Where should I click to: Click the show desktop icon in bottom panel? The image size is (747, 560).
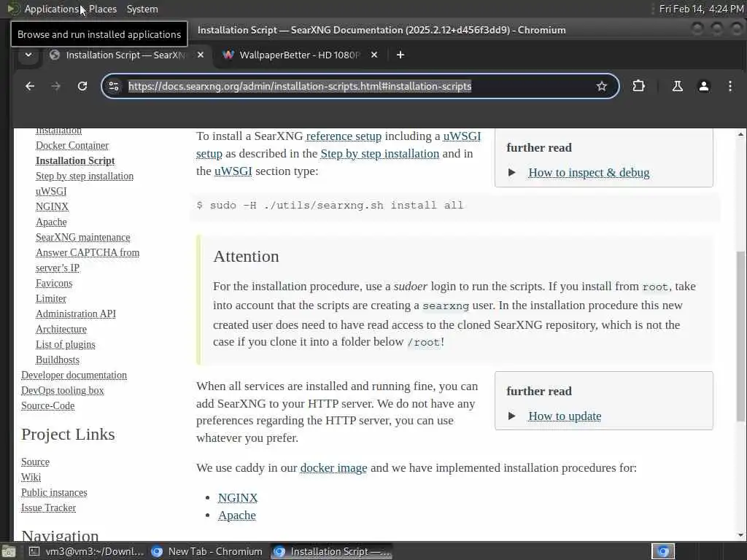(x=9, y=552)
